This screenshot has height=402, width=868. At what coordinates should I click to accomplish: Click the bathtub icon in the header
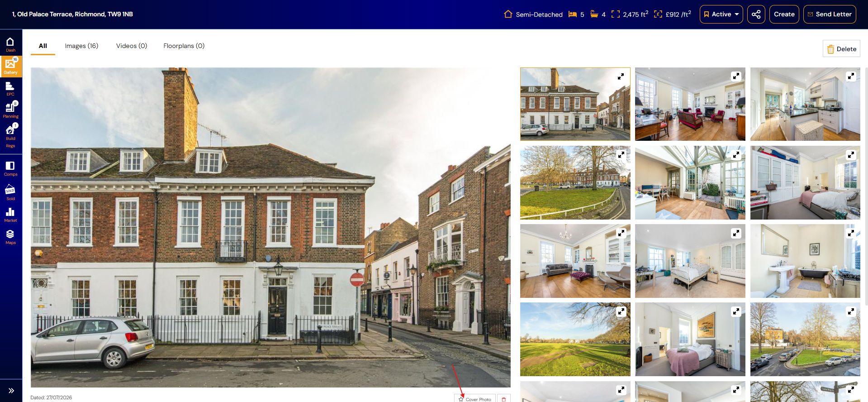(x=594, y=14)
